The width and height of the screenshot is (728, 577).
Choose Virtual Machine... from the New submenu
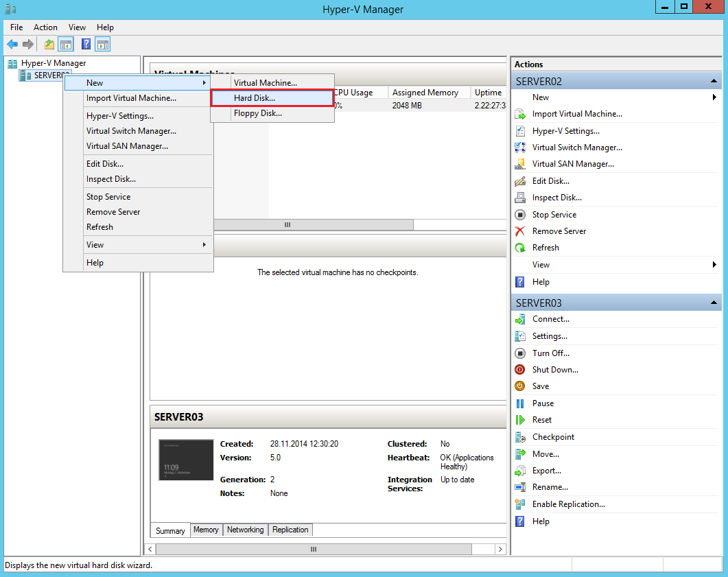(x=272, y=82)
